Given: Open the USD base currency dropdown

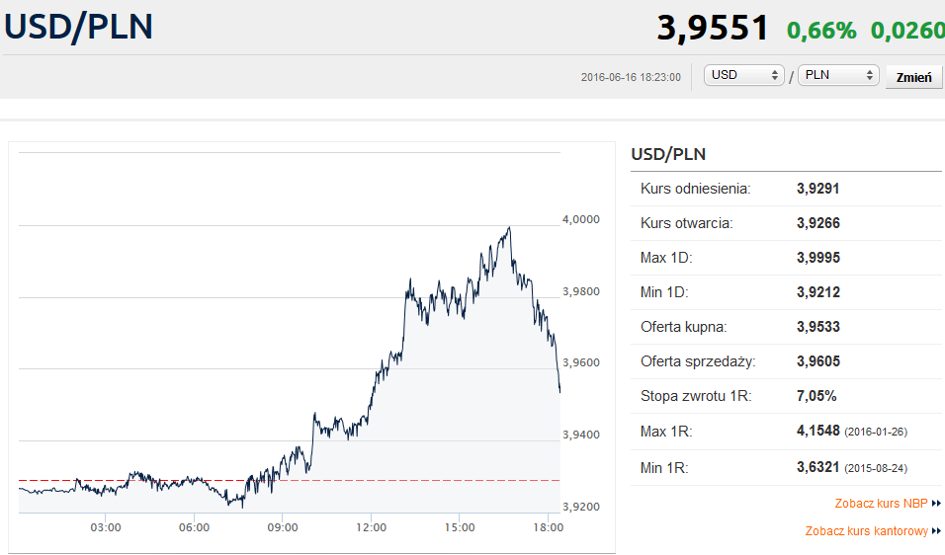Looking at the screenshot, I should pos(745,76).
